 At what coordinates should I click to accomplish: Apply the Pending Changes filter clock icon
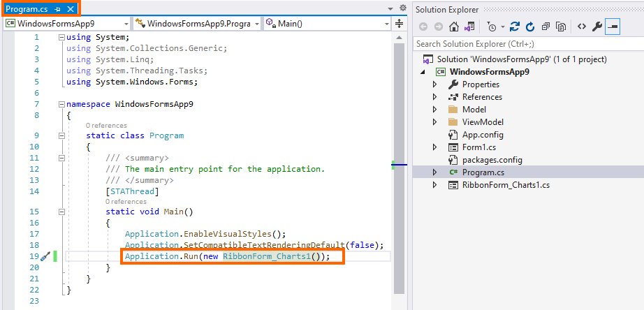[492, 27]
